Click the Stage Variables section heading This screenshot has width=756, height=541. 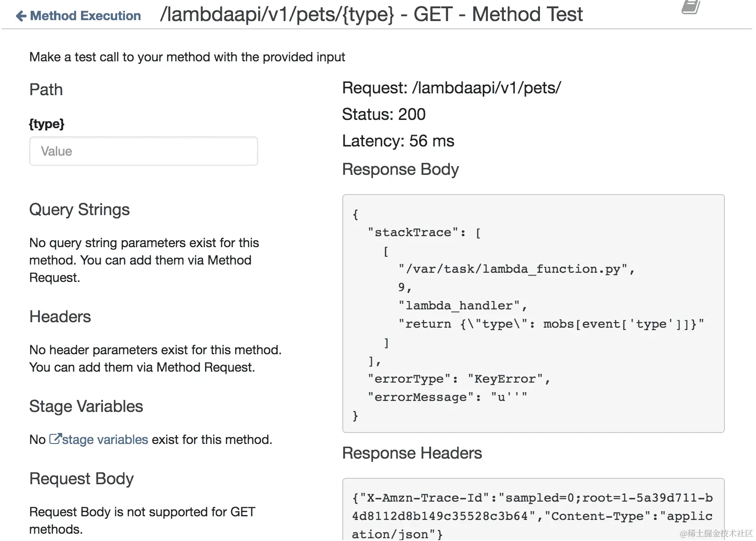[86, 406]
